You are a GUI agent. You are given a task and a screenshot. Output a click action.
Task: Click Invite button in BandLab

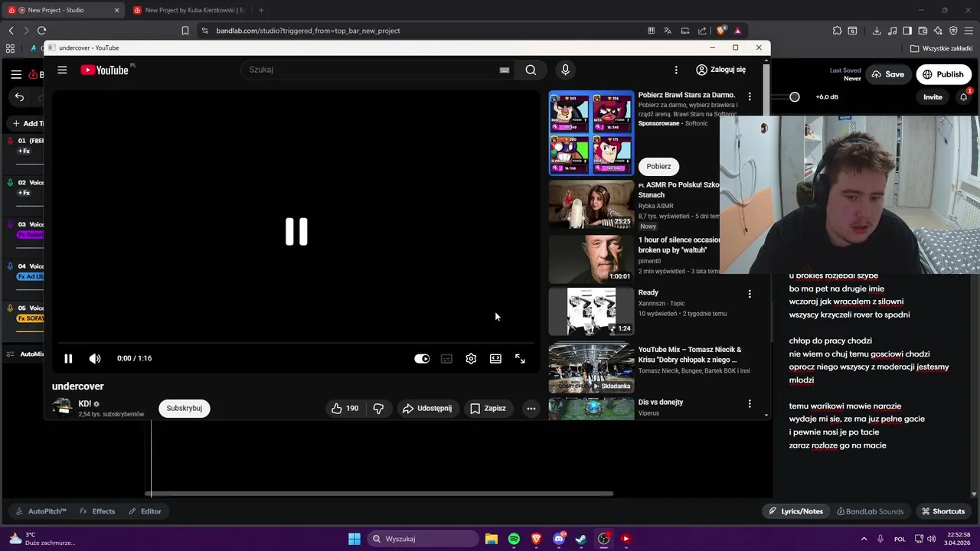click(x=933, y=97)
